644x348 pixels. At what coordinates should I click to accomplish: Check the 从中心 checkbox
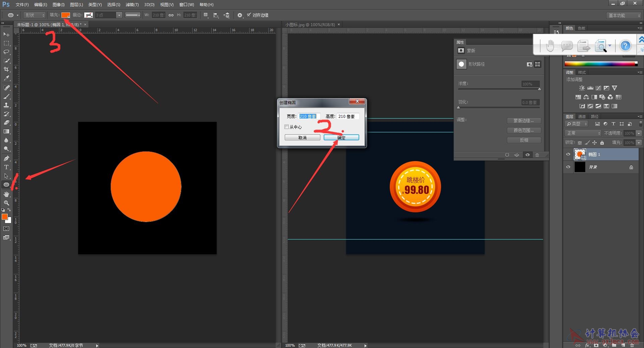[x=286, y=127]
